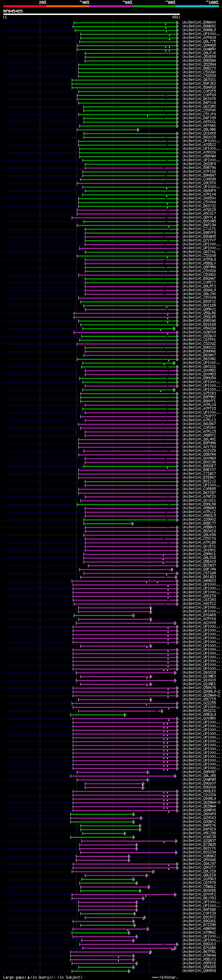Select the short green bar for UniRef100_Q8L9W6
The height and width of the screenshot is (980, 222).
pos(108,130)
